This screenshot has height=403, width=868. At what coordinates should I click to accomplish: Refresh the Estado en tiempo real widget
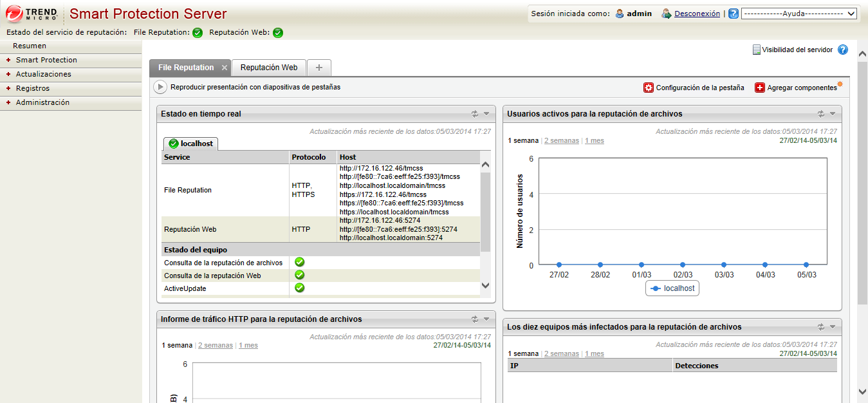coord(475,114)
